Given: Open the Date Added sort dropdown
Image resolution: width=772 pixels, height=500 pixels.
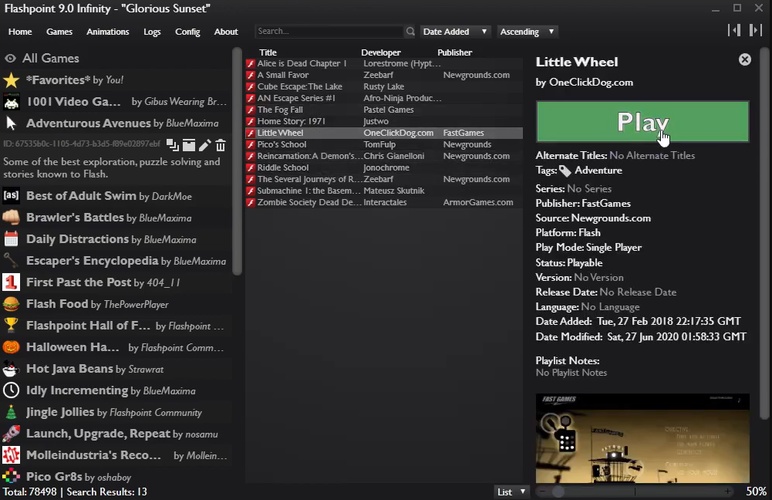Looking at the screenshot, I should click(454, 31).
